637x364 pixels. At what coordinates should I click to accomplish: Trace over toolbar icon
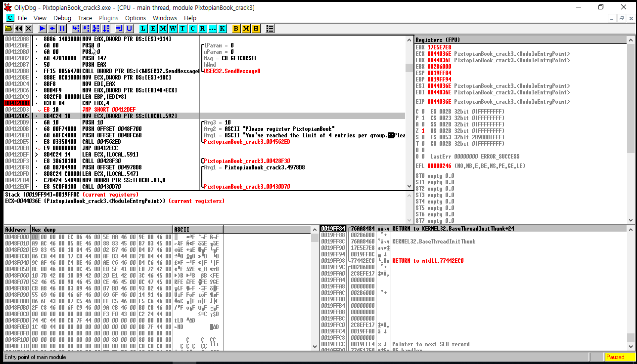106,29
